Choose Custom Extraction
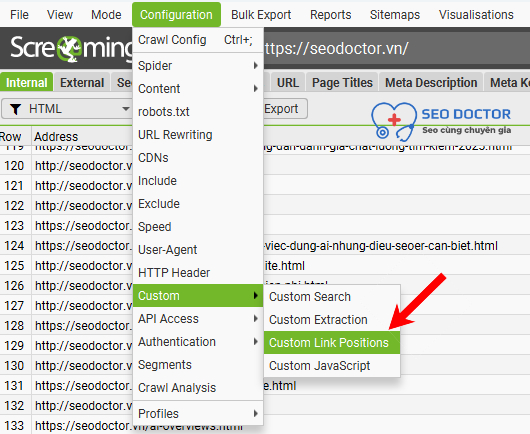Viewport: 530px width, 434px height. (332, 319)
